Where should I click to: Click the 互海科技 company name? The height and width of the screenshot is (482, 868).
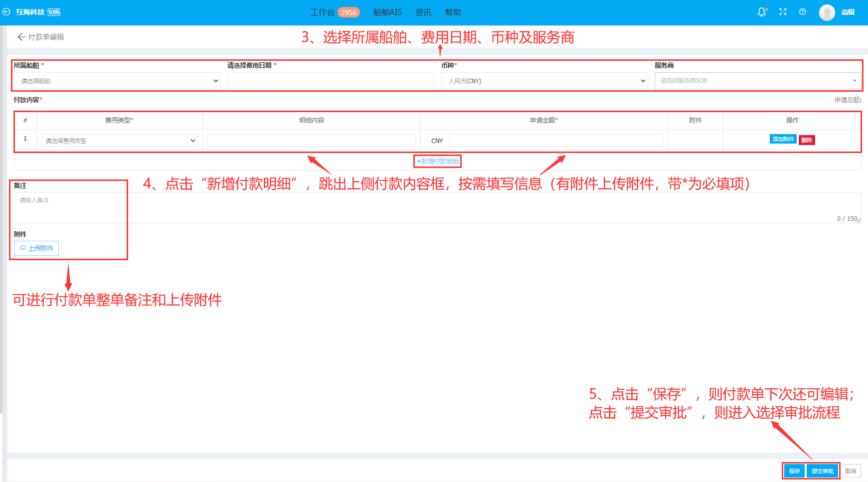30,12
